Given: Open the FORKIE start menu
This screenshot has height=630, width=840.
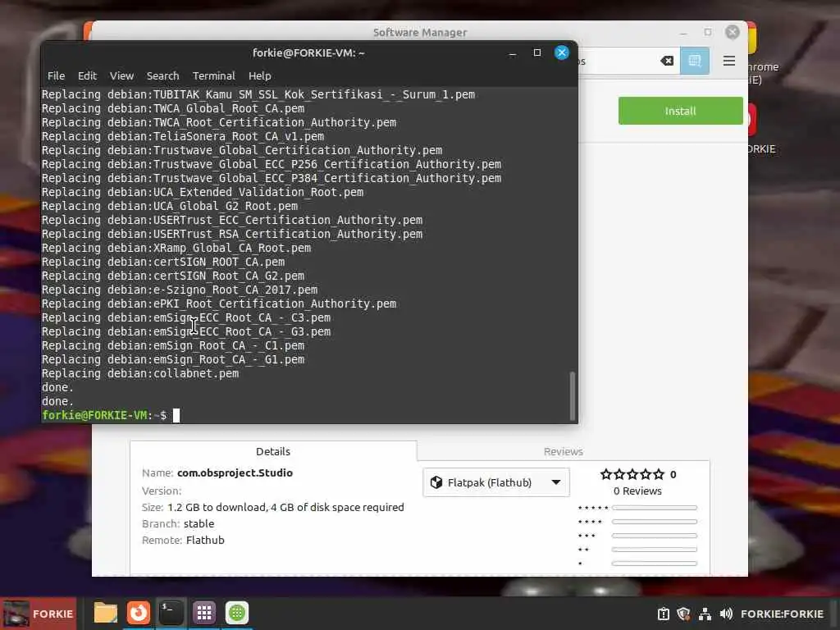Looking at the screenshot, I should [39, 614].
